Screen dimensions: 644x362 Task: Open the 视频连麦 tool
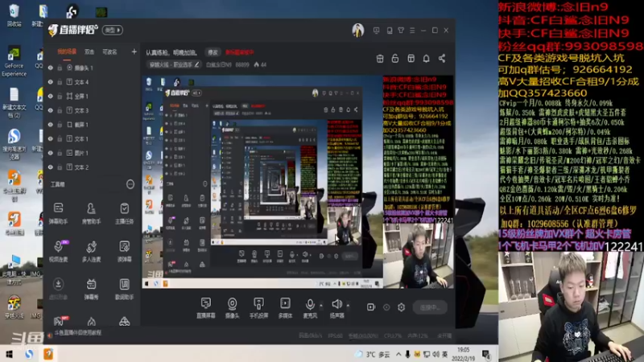pyautogui.click(x=58, y=251)
